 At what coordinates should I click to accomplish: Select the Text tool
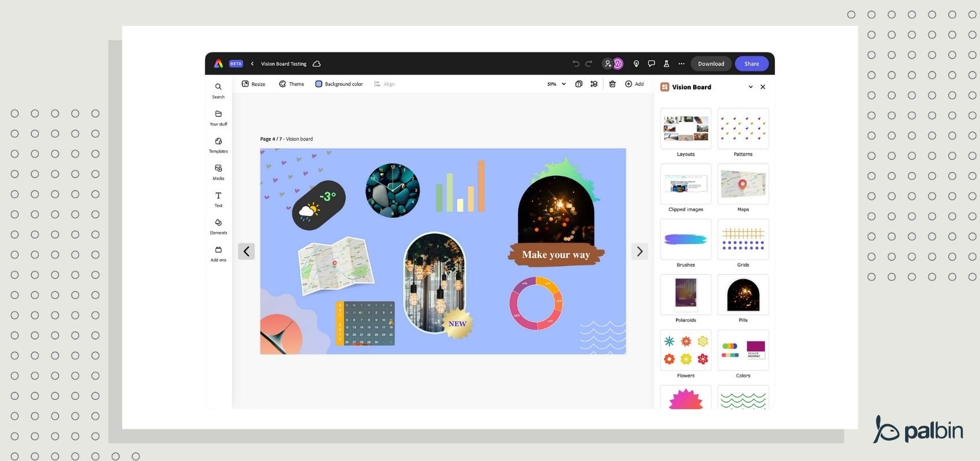[218, 199]
